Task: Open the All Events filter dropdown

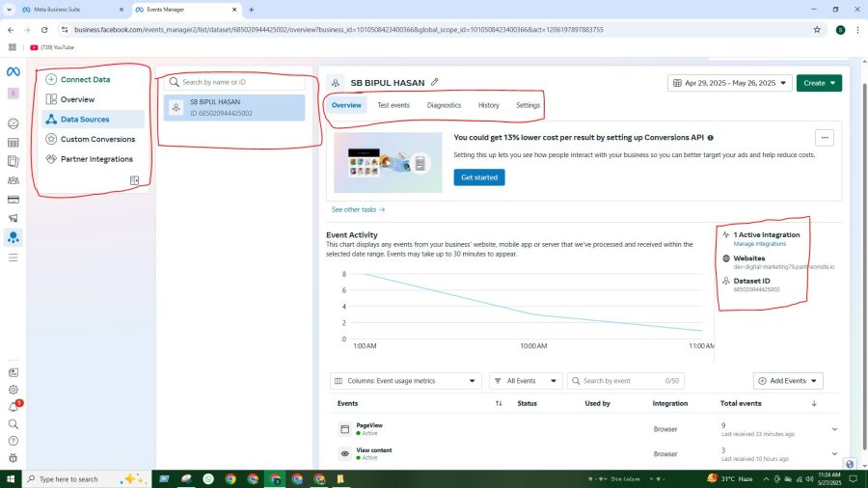Action: pyautogui.click(x=526, y=381)
